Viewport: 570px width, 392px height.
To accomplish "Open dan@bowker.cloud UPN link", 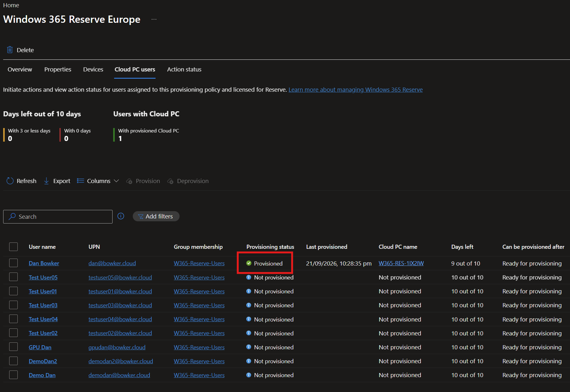I will (112, 263).
